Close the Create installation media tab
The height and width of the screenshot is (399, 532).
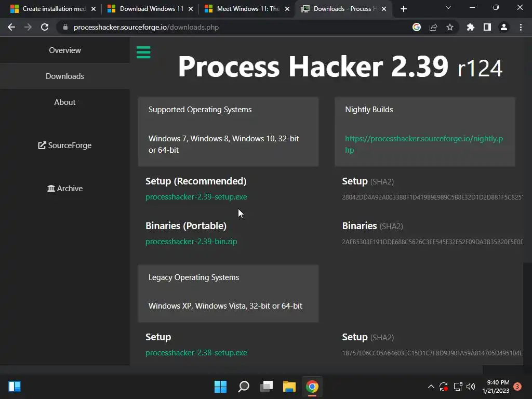pyautogui.click(x=94, y=9)
